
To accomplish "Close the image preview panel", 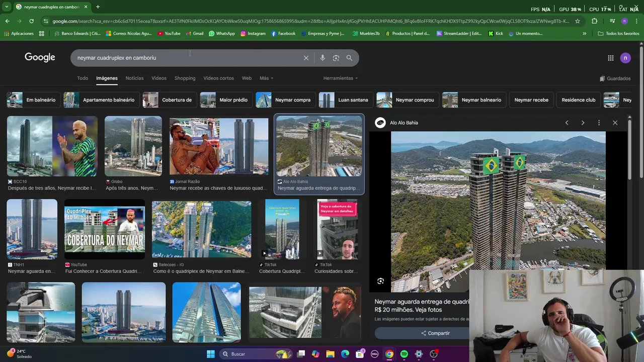I will (615, 123).
